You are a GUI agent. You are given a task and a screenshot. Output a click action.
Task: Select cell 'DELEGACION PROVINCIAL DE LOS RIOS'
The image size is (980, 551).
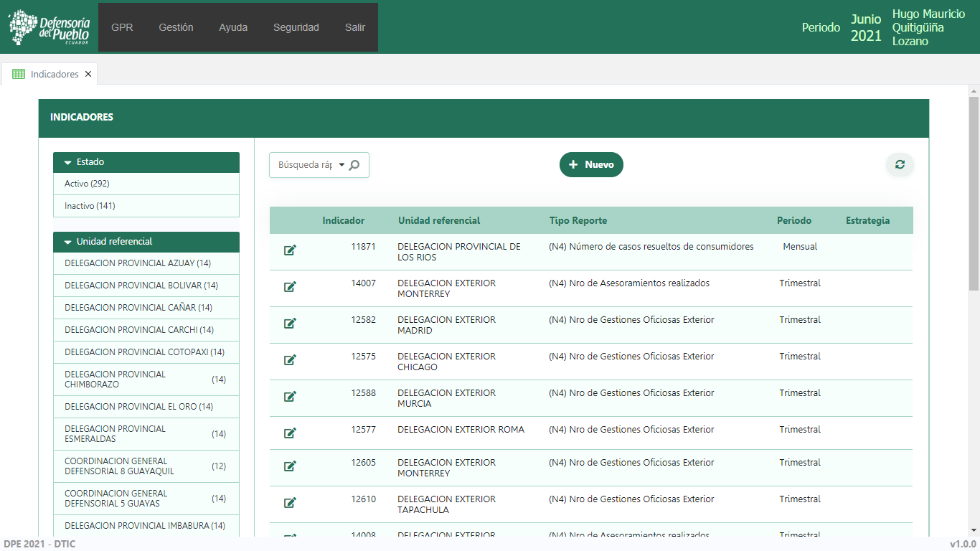459,252
